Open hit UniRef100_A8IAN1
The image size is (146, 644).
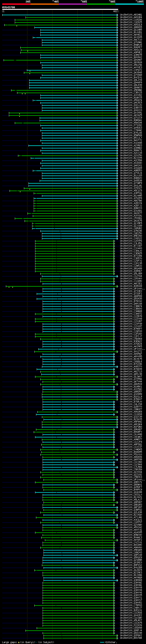click(x=131, y=15)
